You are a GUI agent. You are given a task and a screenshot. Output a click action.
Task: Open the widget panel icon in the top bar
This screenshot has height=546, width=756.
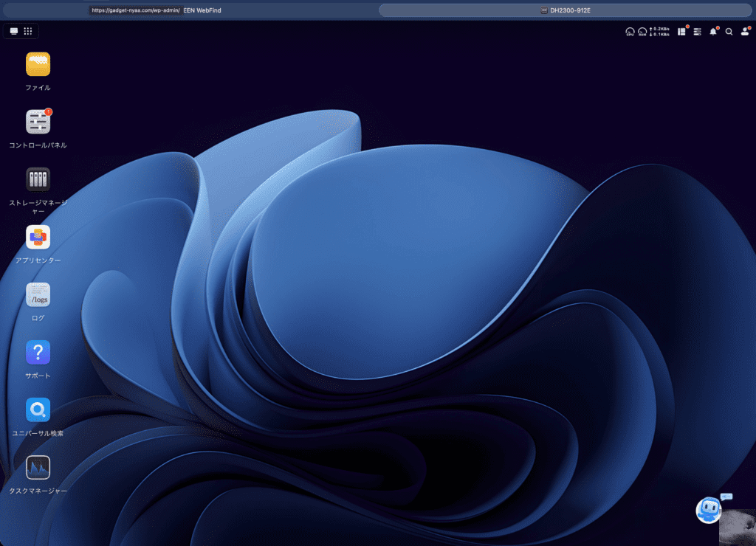pos(681,32)
